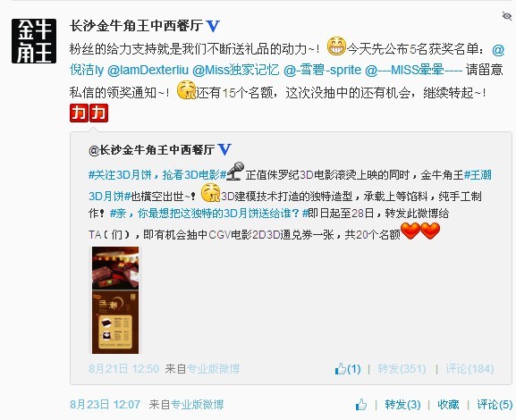Click 转发(351) on the original post
The width and height of the screenshot is (516, 420).
point(402,369)
